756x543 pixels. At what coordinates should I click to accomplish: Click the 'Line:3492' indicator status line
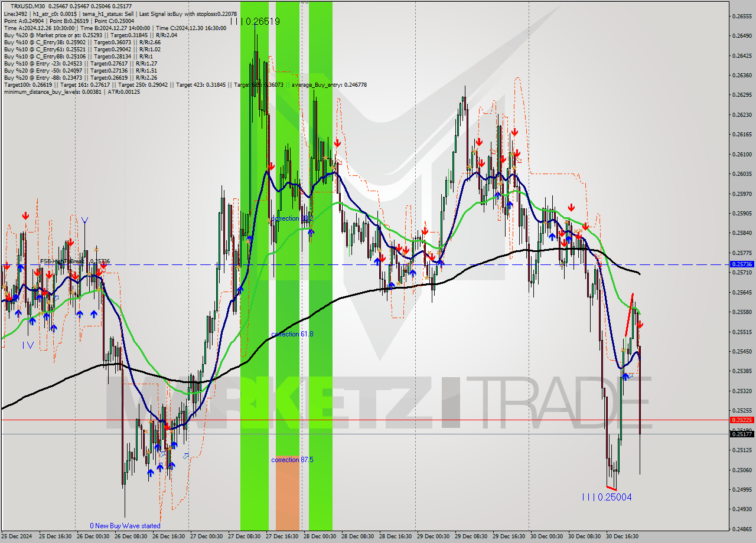coord(120,14)
